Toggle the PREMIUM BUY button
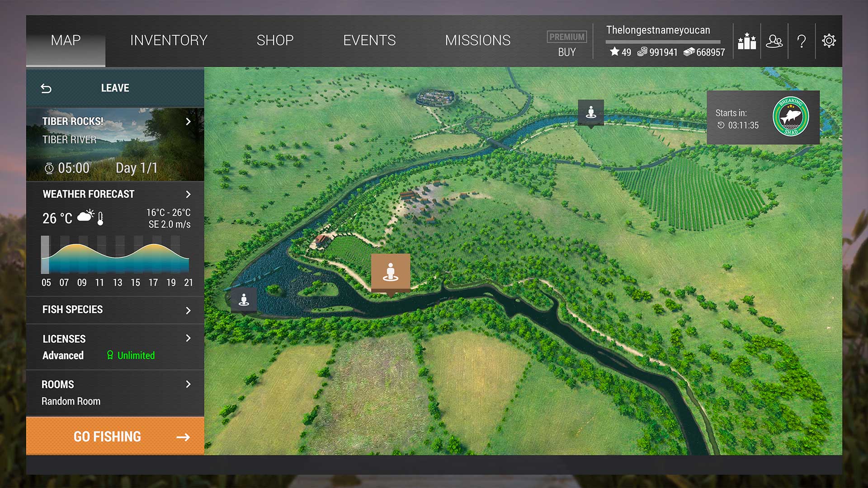This screenshot has height=488, width=868. pyautogui.click(x=567, y=42)
